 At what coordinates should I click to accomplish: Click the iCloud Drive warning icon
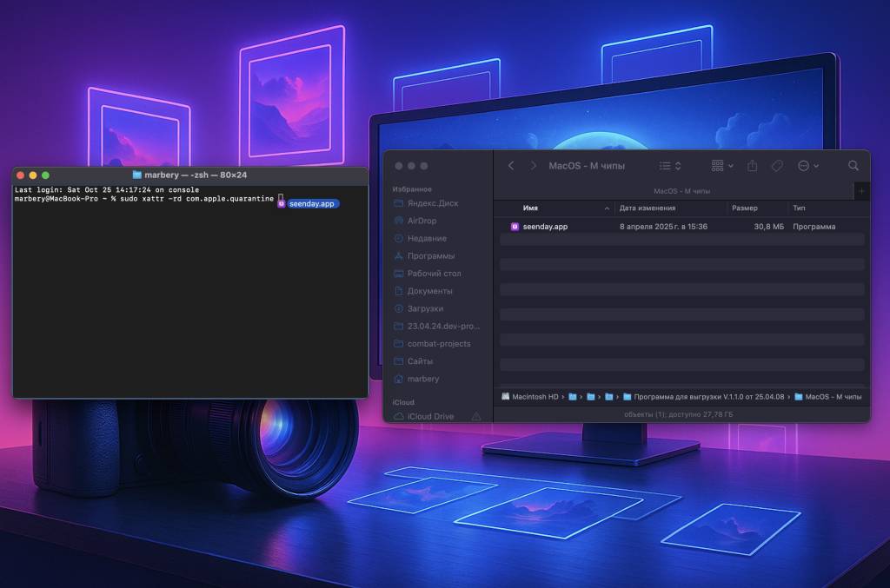click(x=475, y=417)
